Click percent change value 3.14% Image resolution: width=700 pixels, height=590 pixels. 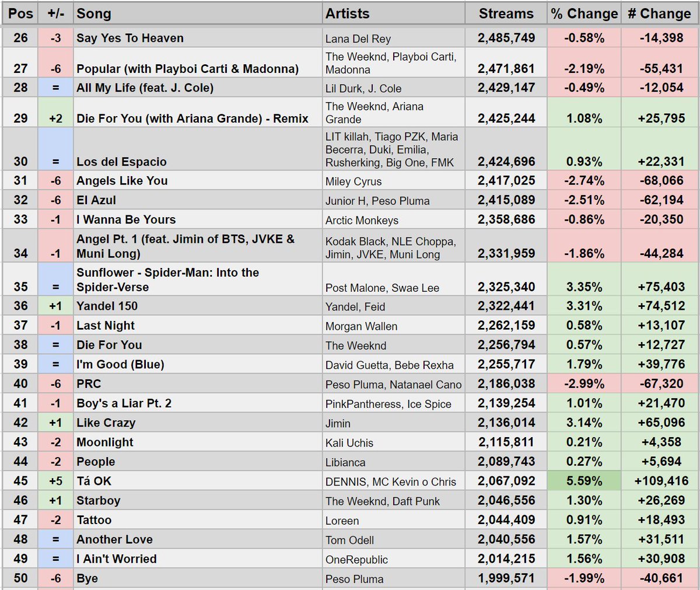pos(584,423)
